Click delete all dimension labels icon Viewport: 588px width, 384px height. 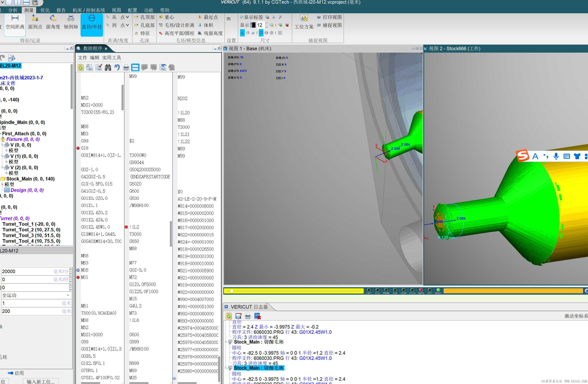(267, 17)
